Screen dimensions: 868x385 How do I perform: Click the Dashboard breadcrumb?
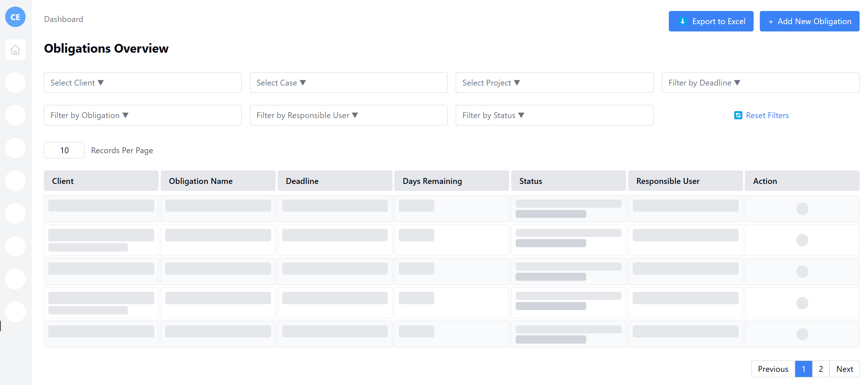pos(64,19)
